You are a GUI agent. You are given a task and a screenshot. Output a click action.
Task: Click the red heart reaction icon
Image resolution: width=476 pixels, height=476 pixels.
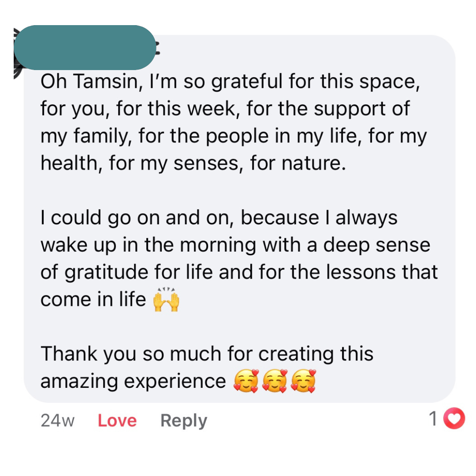[454, 419]
